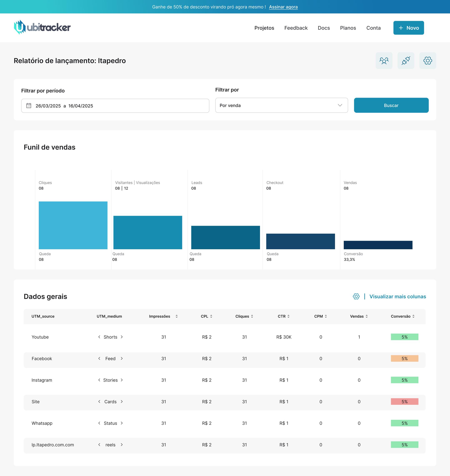
Task: Previous medium arrow left of Shorts
Action: [x=99, y=337]
